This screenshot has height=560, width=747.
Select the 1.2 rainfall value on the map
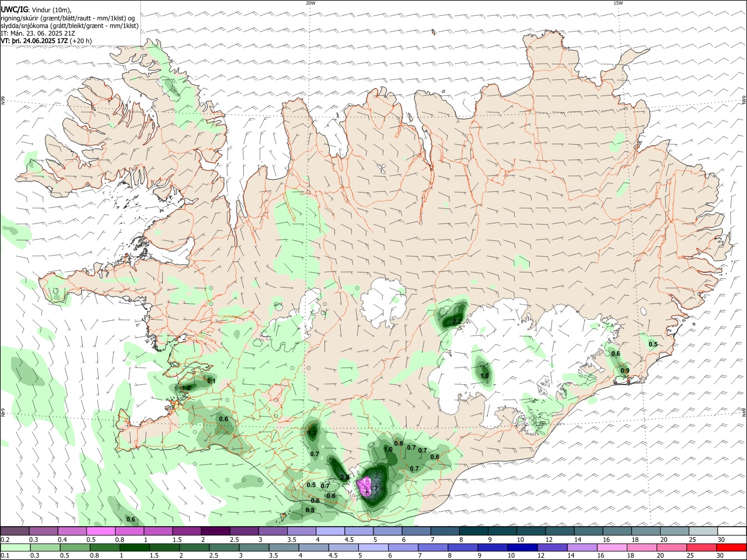[x=187, y=388]
